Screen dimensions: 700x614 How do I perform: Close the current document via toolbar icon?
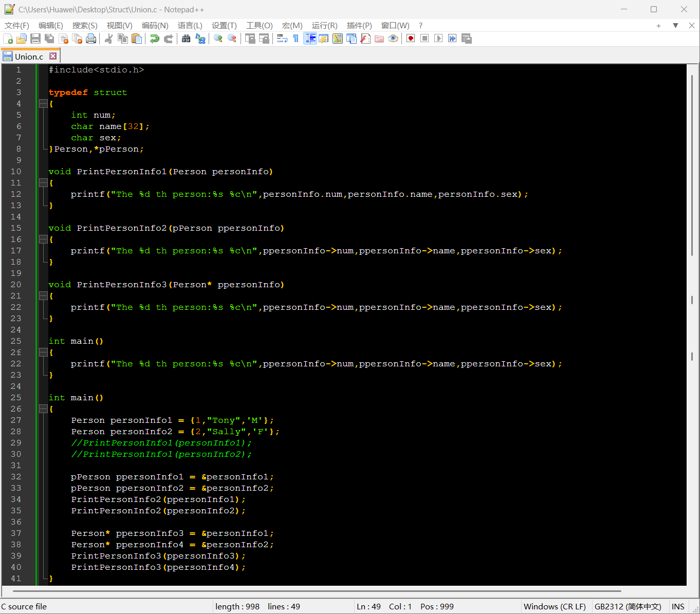pyautogui.click(x=64, y=39)
